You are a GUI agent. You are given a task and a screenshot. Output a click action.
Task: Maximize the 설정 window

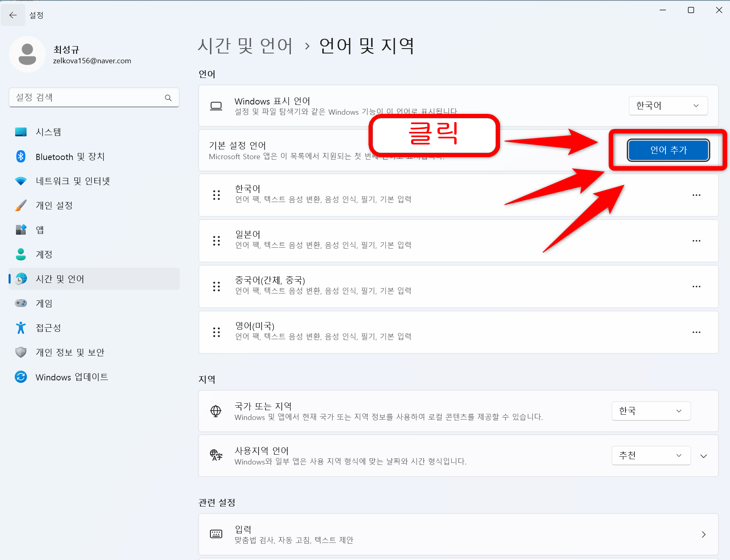tap(691, 10)
